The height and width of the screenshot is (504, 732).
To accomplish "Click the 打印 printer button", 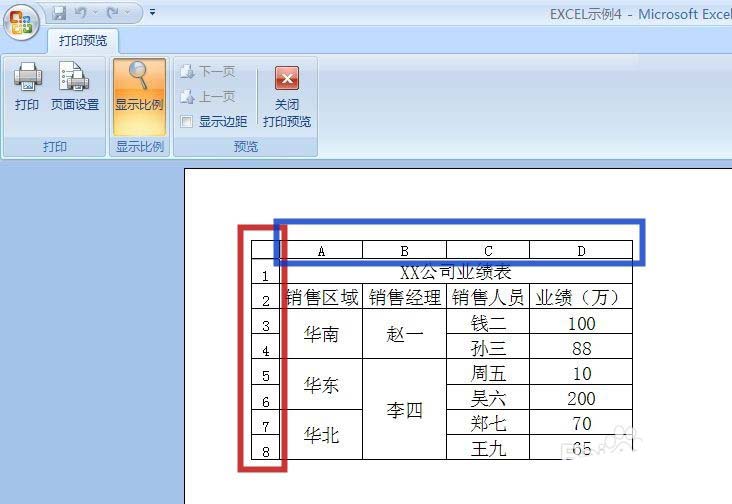I will click(x=27, y=87).
